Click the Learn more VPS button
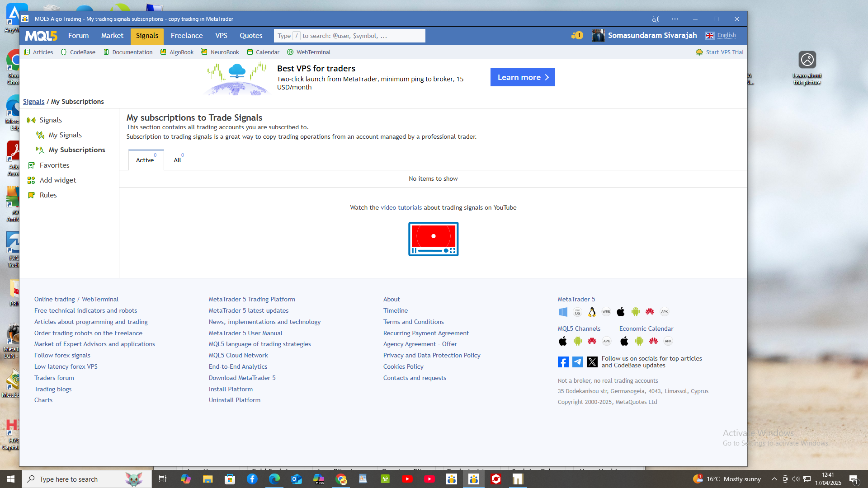868x488 pixels. (523, 77)
